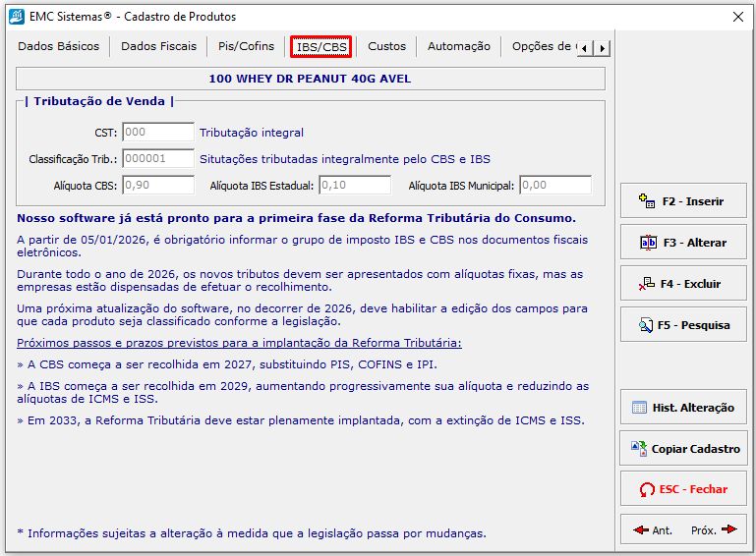This screenshot has width=756, height=556.
Task: Open the Dados Básicos tab
Action: [58, 46]
